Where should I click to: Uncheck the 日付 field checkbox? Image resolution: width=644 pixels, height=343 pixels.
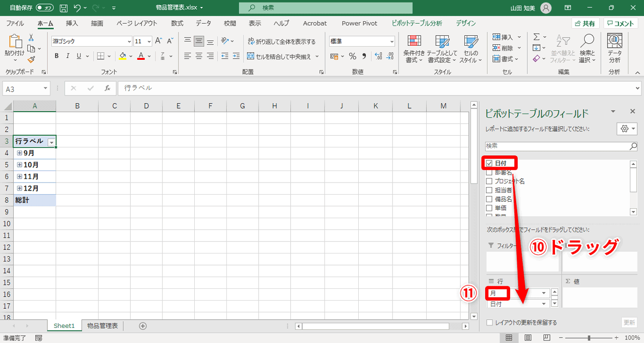(x=489, y=163)
